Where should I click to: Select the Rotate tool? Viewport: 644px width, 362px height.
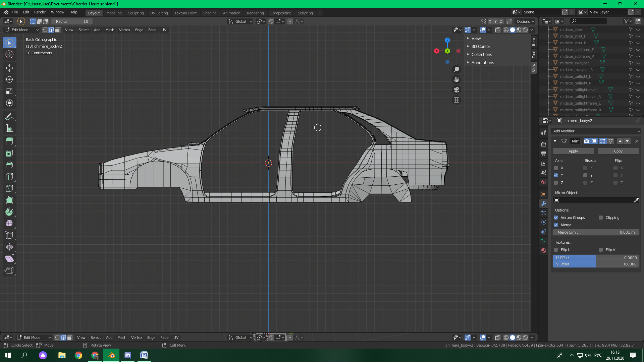pyautogui.click(x=9, y=80)
